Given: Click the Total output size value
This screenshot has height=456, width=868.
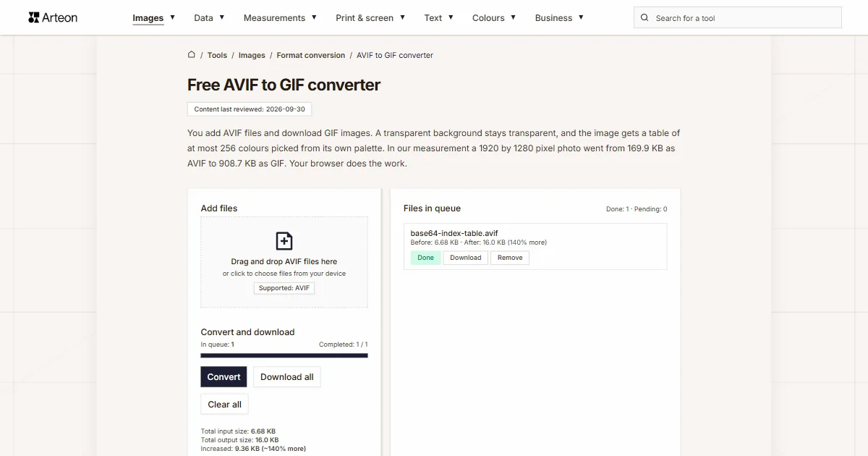Looking at the screenshot, I should 267,439.
